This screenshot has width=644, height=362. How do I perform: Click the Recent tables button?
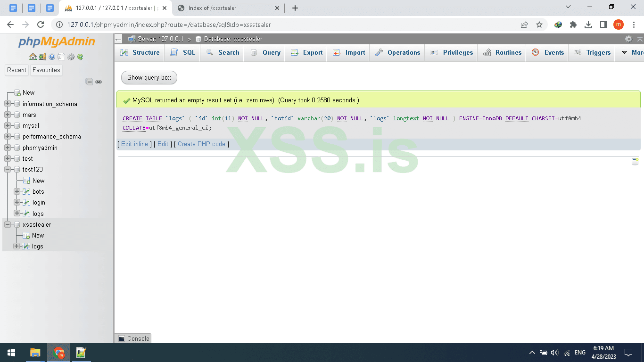tap(17, 70)
